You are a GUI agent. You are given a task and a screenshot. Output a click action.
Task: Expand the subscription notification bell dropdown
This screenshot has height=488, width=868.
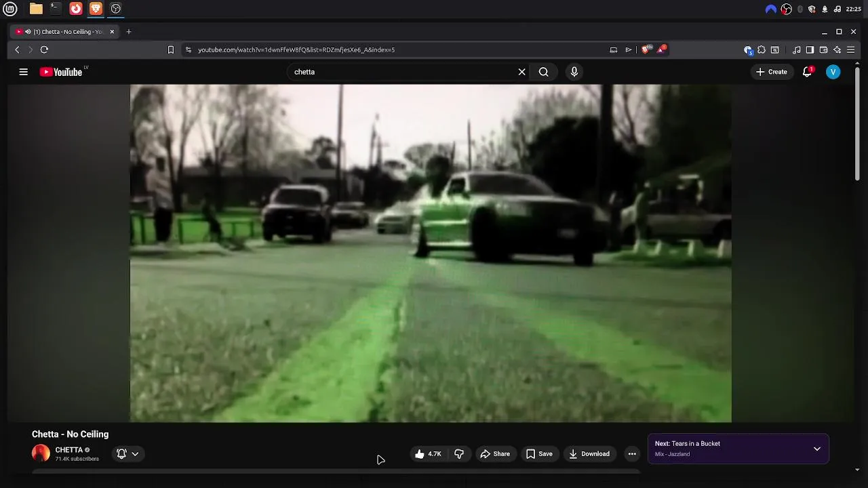(127, 454)
